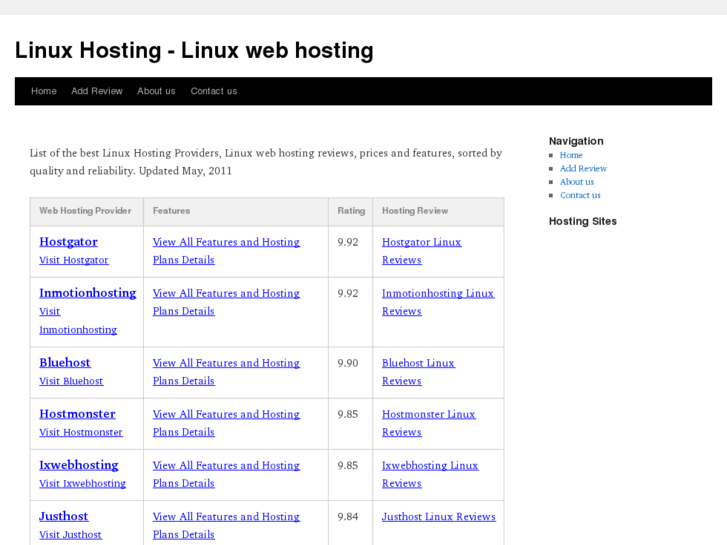Open the Justhost provider link
This screenshot has width=727, height=545.
coord(64,516)
